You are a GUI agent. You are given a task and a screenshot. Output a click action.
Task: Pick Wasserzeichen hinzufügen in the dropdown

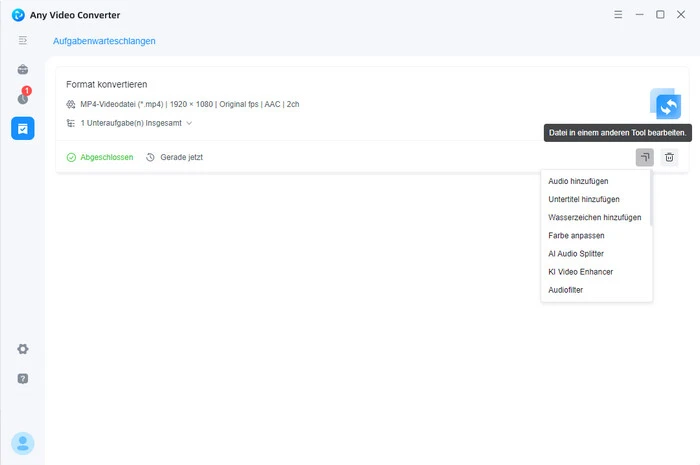pos(594,217)
